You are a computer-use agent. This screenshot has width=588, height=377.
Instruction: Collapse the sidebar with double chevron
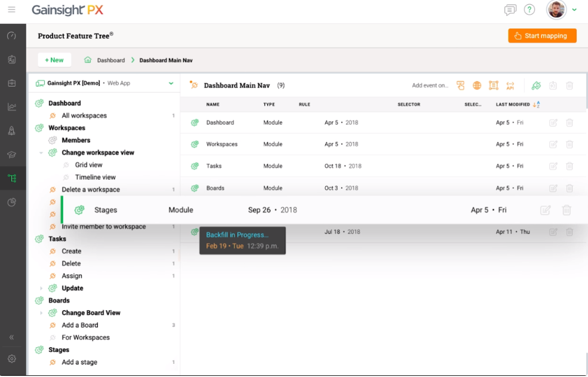coord(11,337)
